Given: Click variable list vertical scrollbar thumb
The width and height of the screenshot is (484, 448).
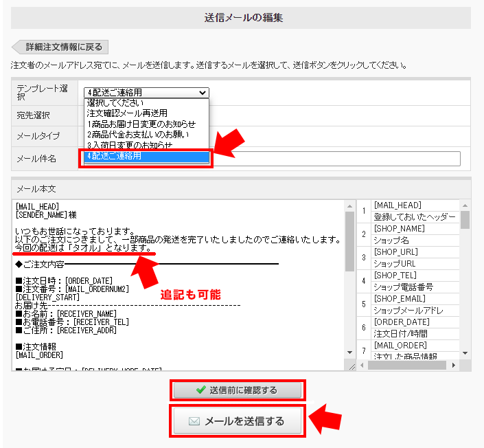Looking at the screenshot, I should [x=465, y=220].
